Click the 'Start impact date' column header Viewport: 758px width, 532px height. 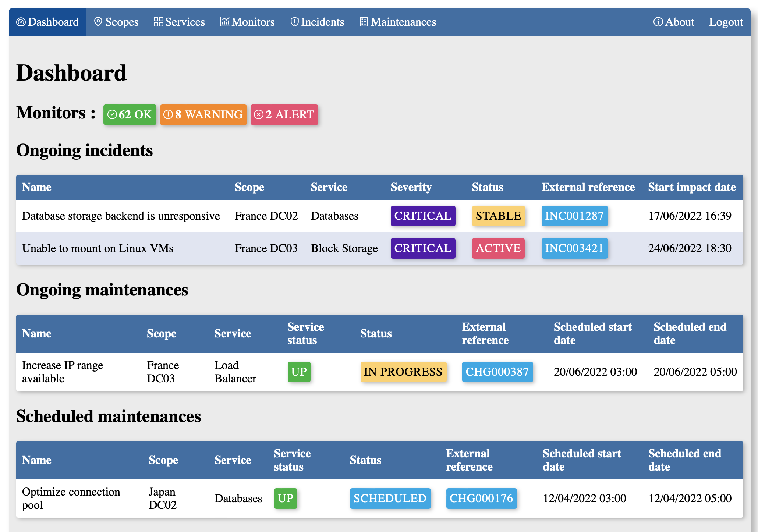692,187
